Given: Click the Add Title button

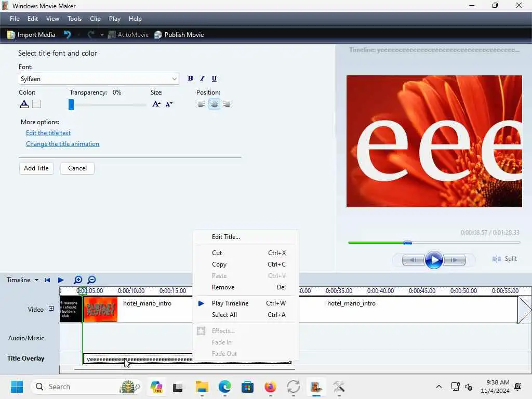Looking at the screenshot, I should (x=36, y=168).
